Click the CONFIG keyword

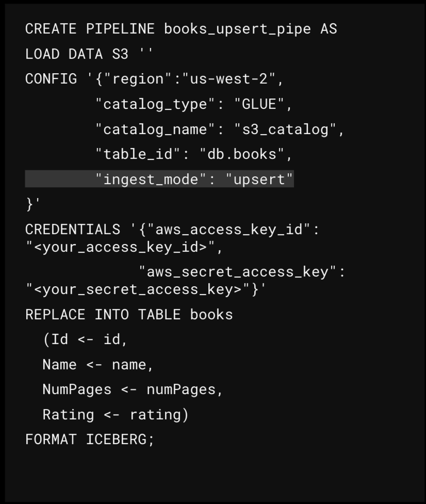51,79
